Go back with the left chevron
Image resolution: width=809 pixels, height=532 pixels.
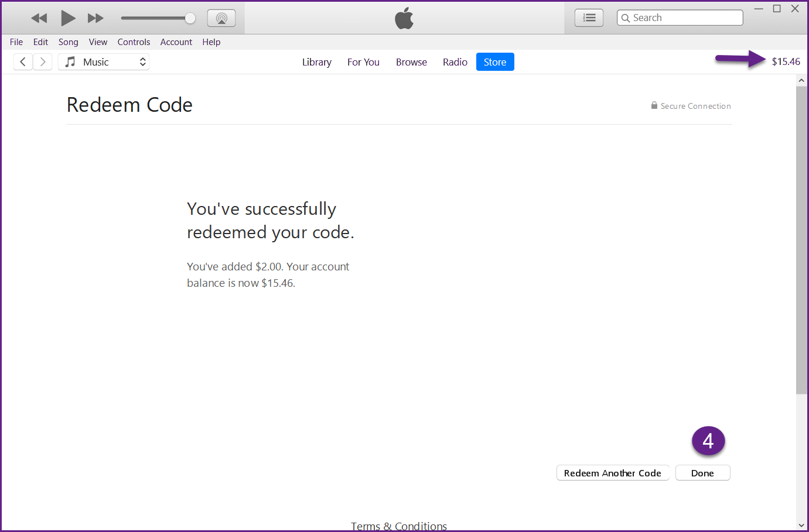(x=23, y=62)
